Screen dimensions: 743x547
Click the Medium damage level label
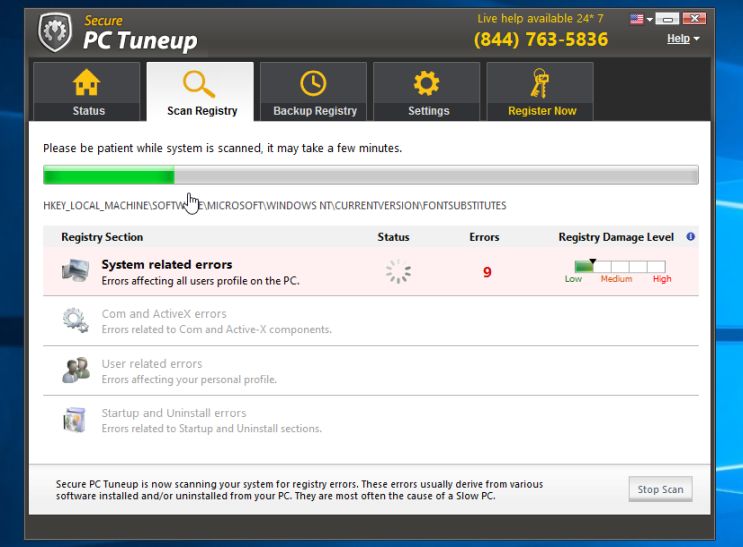pyautogui.click(x=616, y=279)
